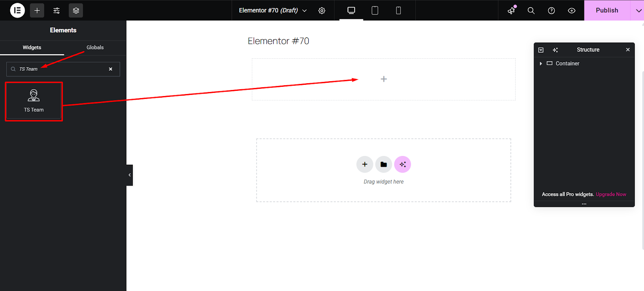Image resolution: width=644 pixels, height=291 pixels.
Task: Open the Finder search icon
Action: [531, 11]
